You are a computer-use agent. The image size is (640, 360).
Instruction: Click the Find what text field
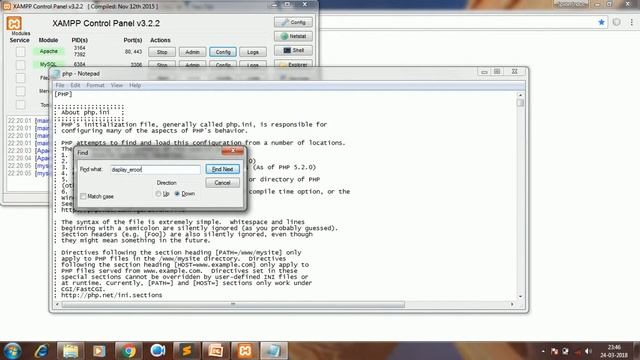click(155, 169)
